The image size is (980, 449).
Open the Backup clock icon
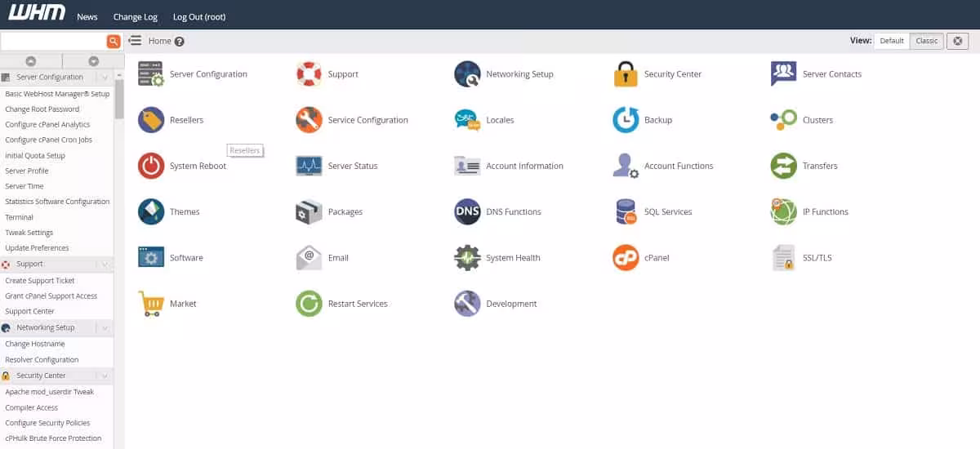pyautogui.click(x=626, y=120)
